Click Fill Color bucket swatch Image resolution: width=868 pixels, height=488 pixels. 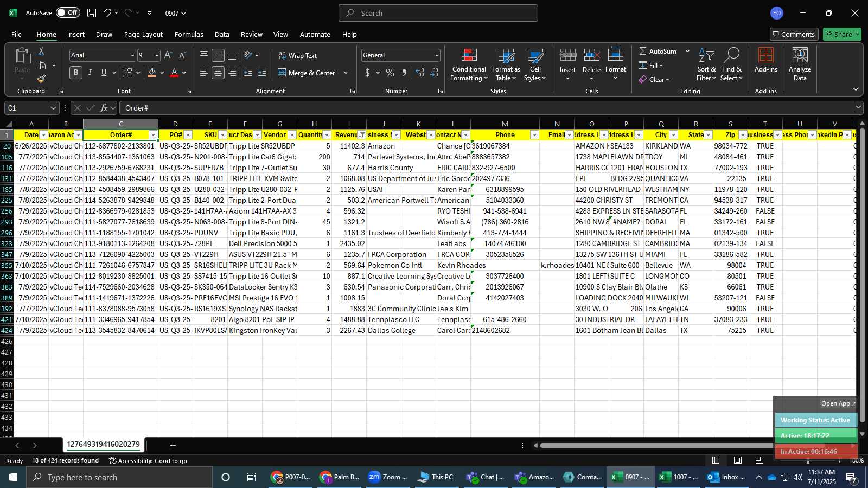pyautogui.click(x=152, y=73)
